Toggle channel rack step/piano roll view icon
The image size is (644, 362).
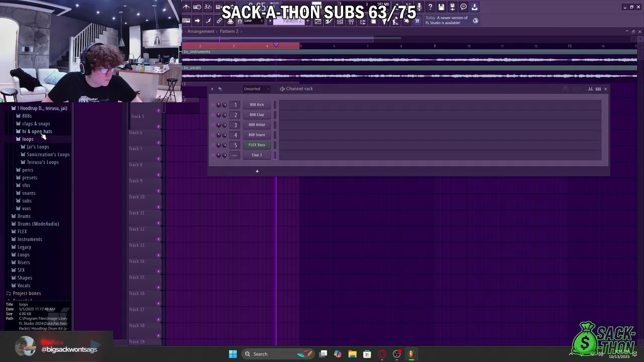pos(598,89)
